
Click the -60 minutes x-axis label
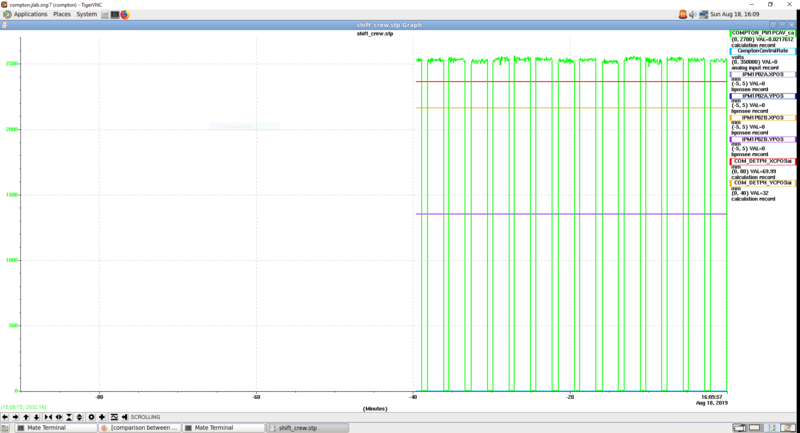[256, 397]
